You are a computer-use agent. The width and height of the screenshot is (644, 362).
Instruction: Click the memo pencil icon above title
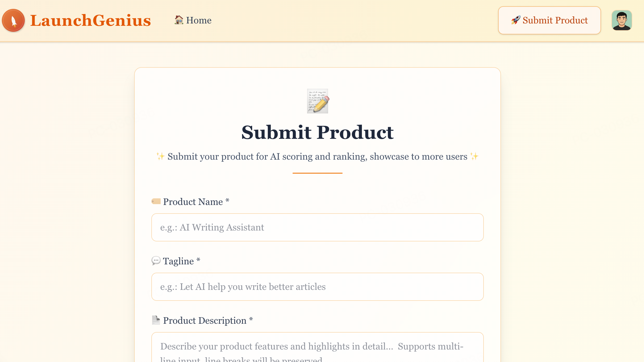point(318,101)
